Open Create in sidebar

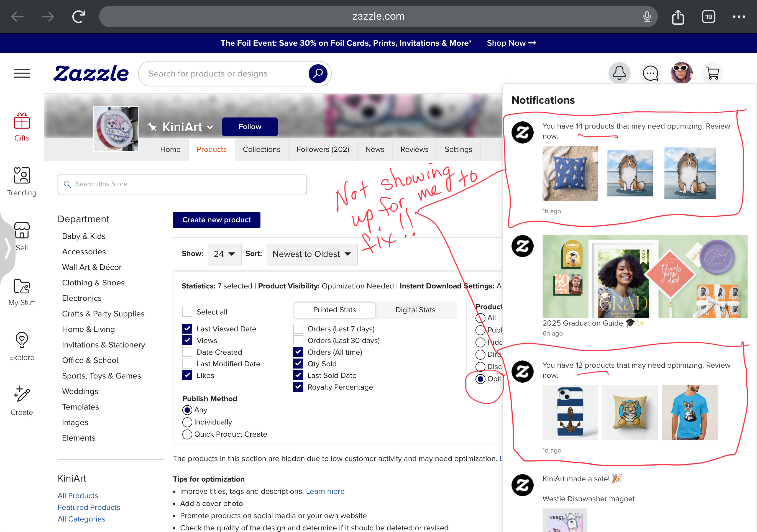click(22, 401)
